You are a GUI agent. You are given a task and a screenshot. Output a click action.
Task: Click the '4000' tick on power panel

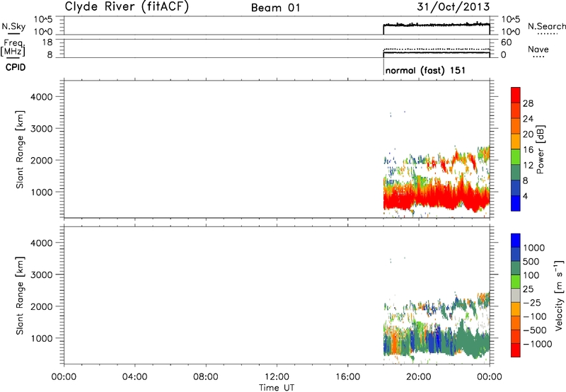[x=42, y=97]
